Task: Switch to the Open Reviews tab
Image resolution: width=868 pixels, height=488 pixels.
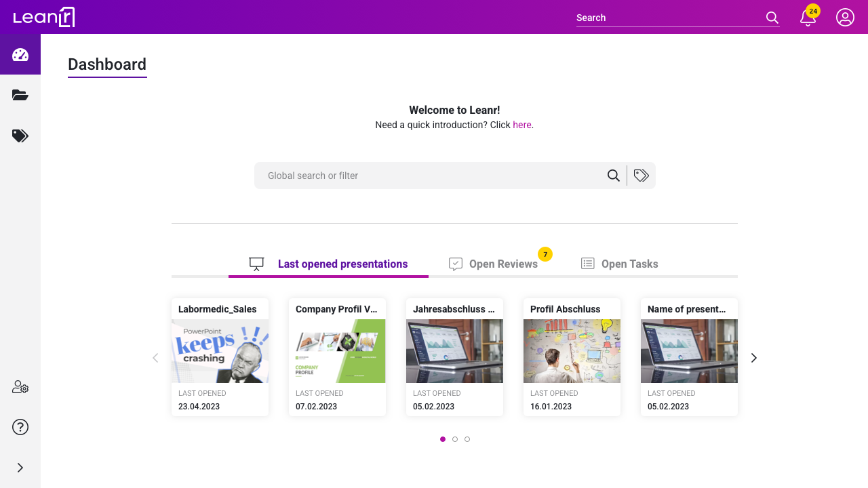Action: pos(503,264)
